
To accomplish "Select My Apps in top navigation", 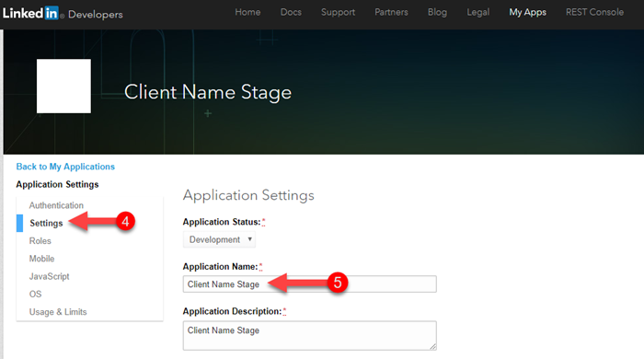I will pyautogui.click(x=528, y=12).
